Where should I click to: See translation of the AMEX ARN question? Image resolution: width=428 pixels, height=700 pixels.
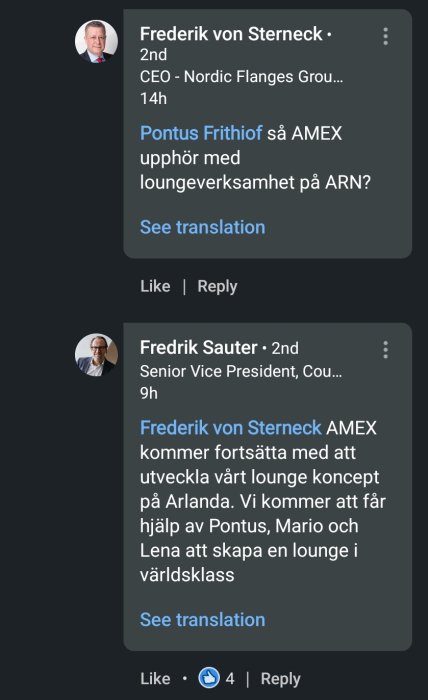pyautogui.click(x=203, y=227)
